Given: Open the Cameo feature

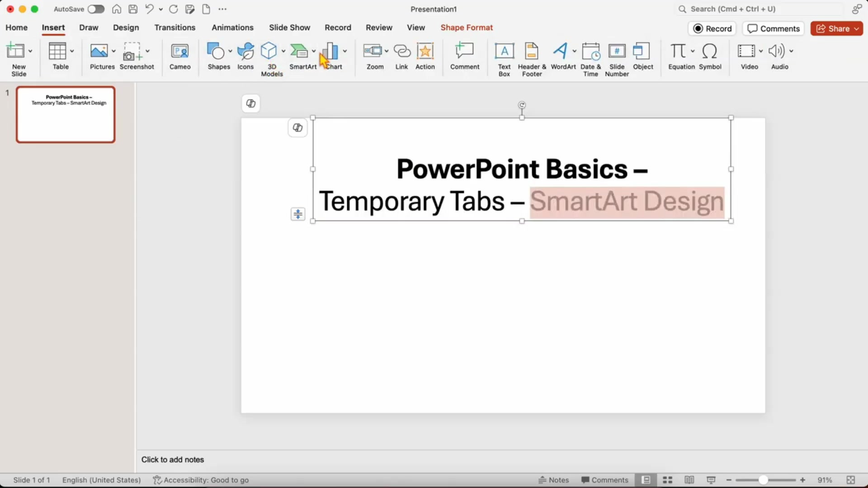Looking at the screenshot, I should (180, 56).
